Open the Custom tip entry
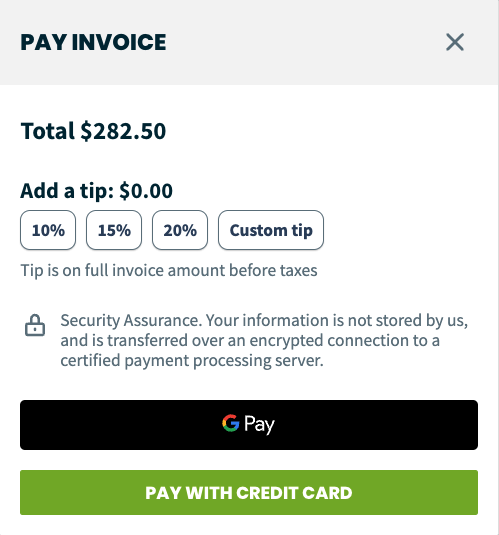This screenshot has width=499, height=535. coord(271,230)
